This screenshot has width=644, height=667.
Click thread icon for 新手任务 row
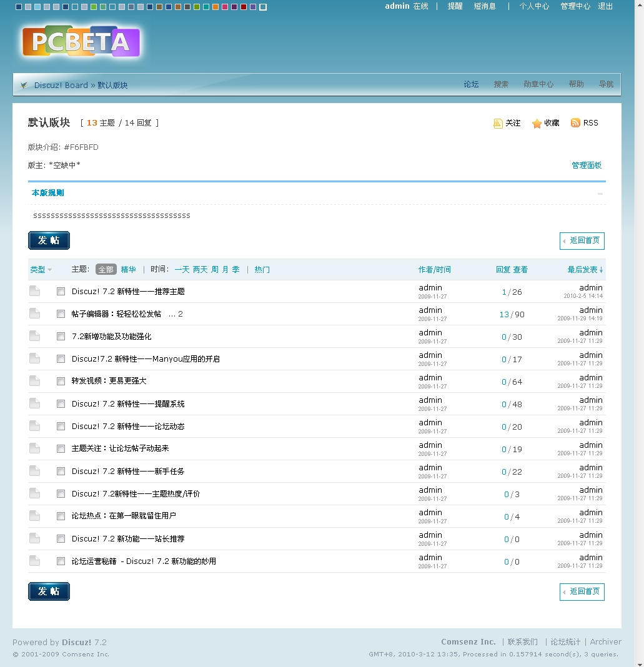click(x=34, y=471)
